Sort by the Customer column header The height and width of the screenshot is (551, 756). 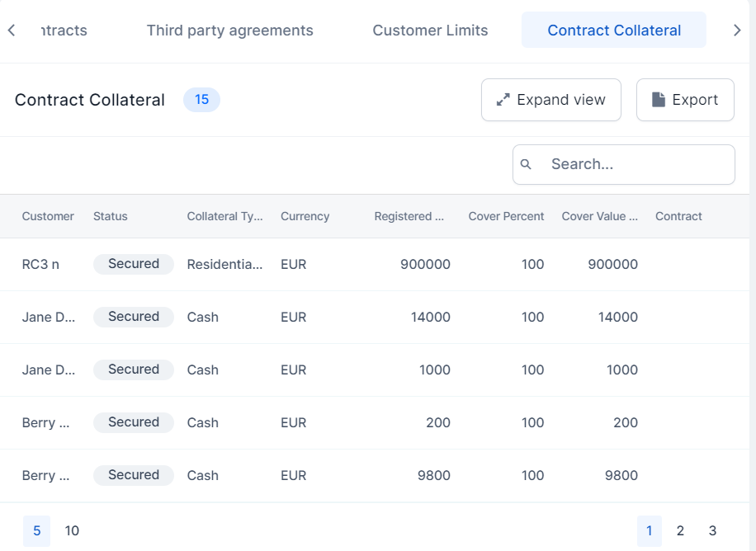coord(48,216)
